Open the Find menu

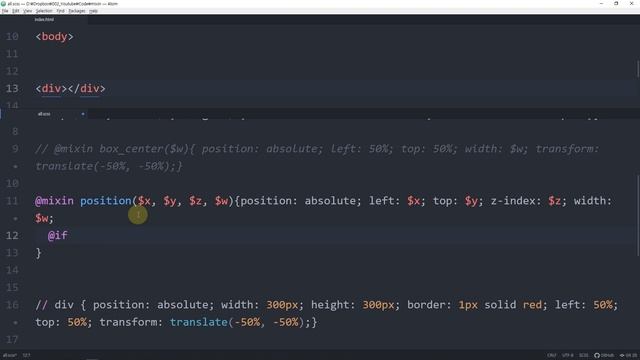coord(60,11)
